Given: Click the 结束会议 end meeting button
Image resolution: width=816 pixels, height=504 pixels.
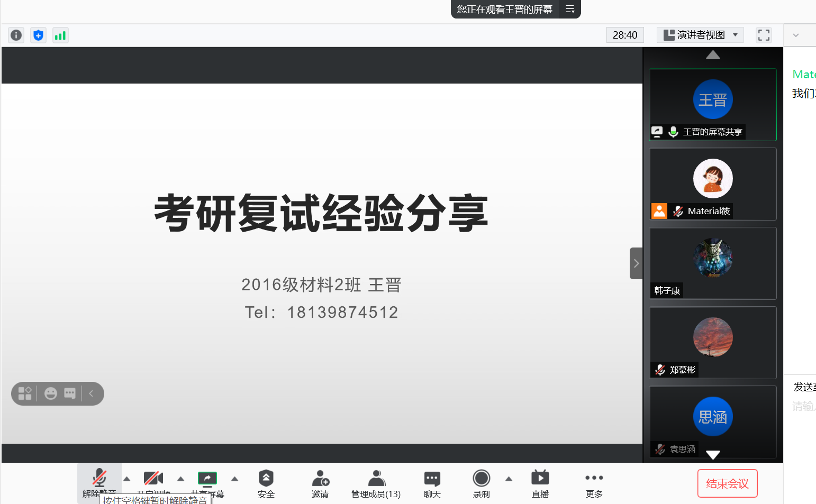Looking at the screenshot, I should (727, 483).
